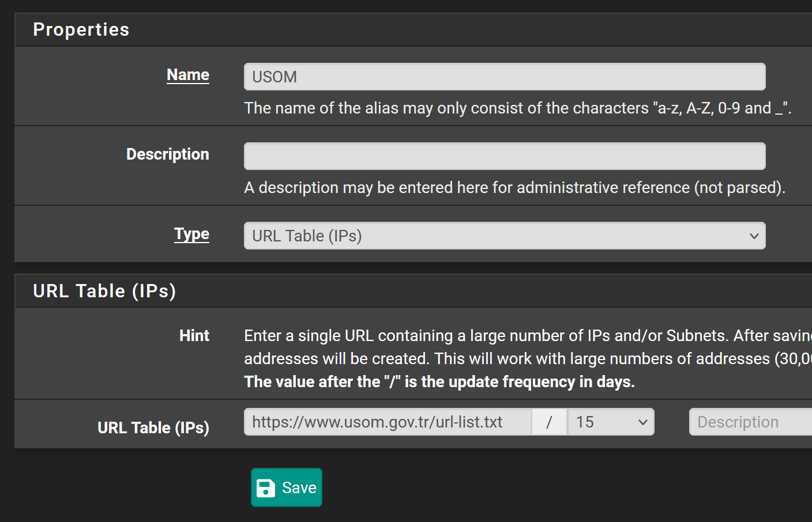Click the empty alias Description field
812x522 pixels.
coord(505,156)
